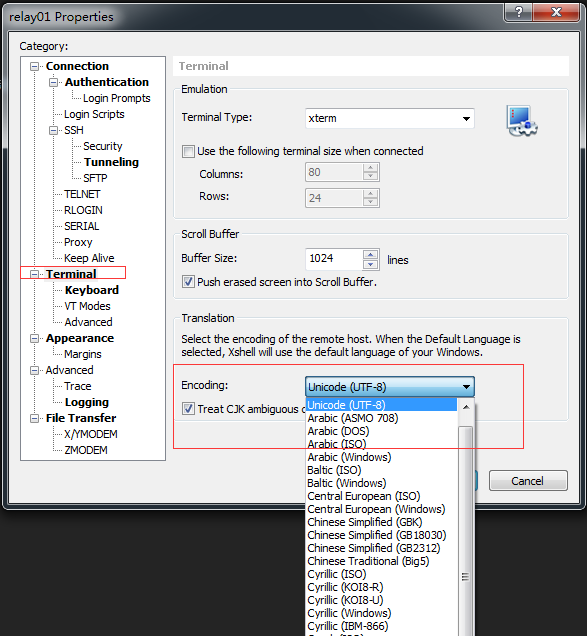
Task: Click the help question mark button
Action: (518, 12)
